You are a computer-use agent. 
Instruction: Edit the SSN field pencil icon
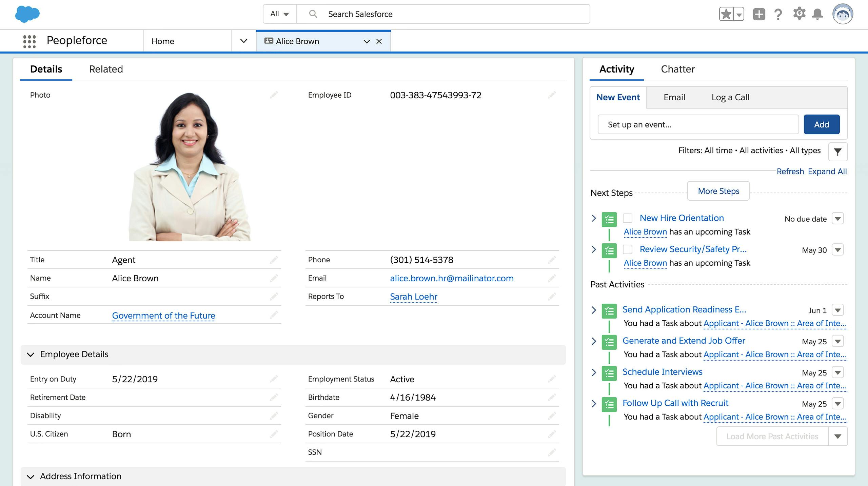pos(552,452)
